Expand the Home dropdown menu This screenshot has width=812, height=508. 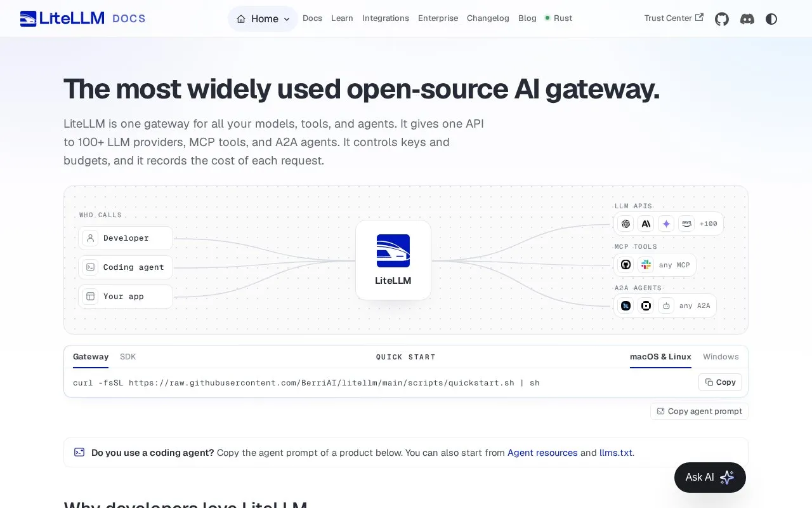[263, 19]
